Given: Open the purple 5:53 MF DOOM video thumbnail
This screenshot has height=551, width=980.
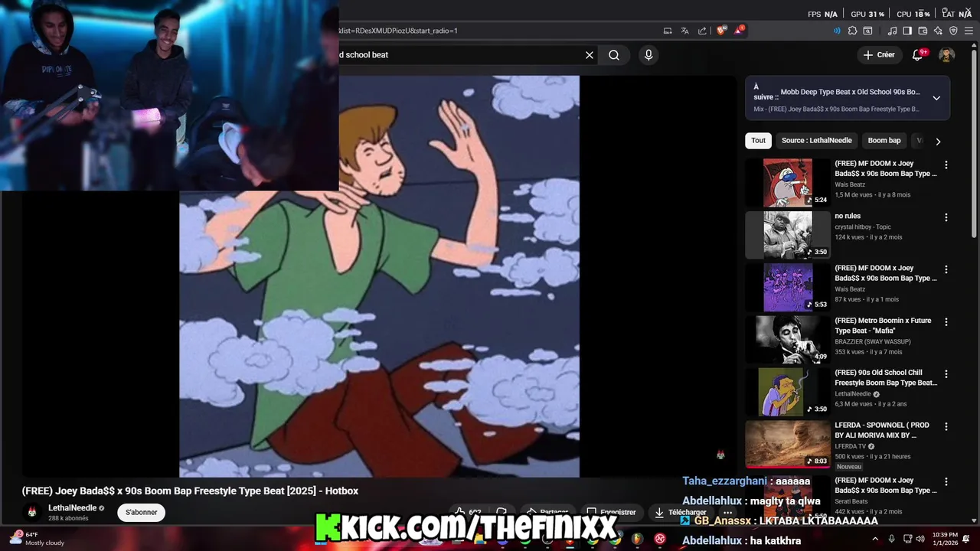Looking at the screenshot, I should click(x=788, y=287).
